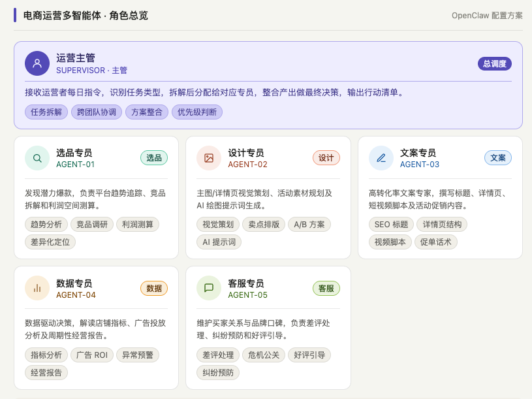The width and height of the screenshot is (532, 399).
Task: Click the 运营主管 supervisor person icon
Action: [37, 63]
